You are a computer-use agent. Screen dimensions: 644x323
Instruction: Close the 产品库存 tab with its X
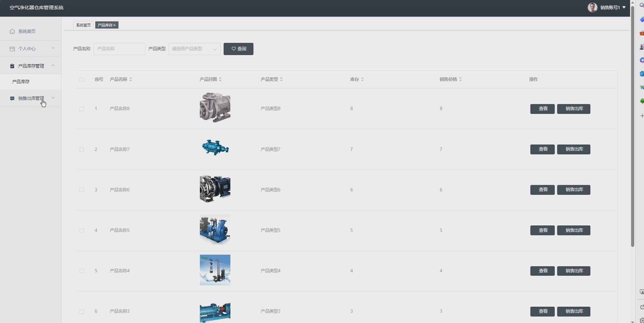115,25
